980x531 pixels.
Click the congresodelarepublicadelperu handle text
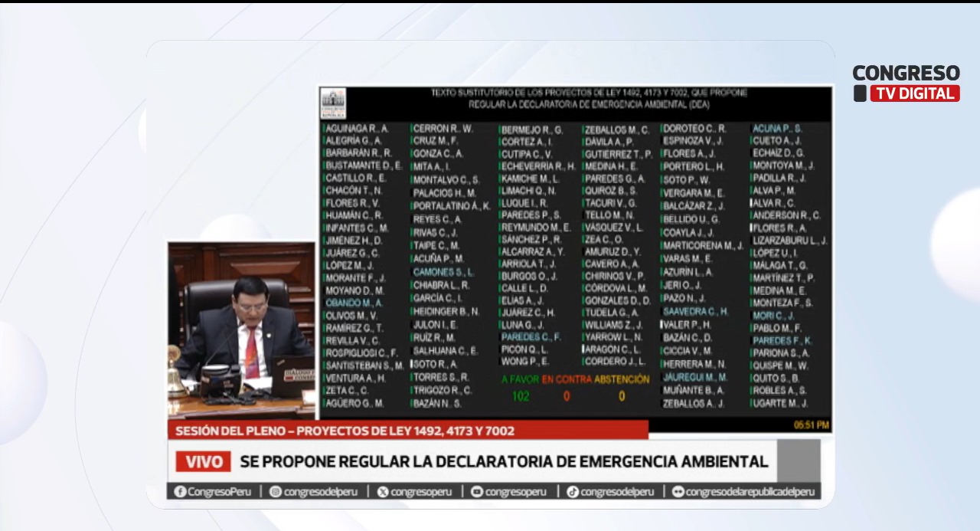(x=750, y=492)
